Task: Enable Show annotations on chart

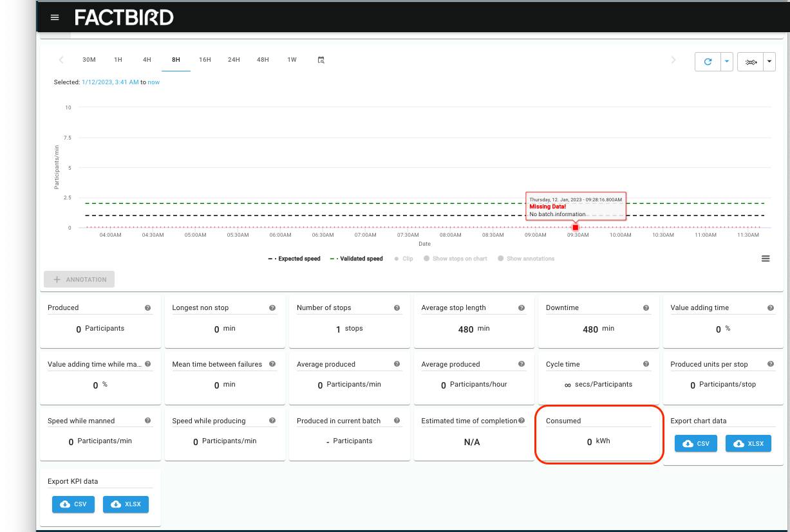Action: (526, 259)
